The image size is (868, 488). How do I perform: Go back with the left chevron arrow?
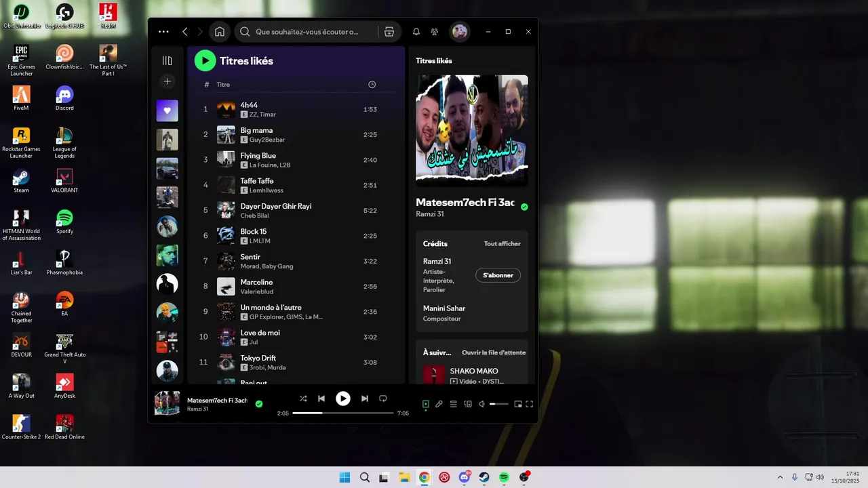pyautogui.click(x=184, y=31)
